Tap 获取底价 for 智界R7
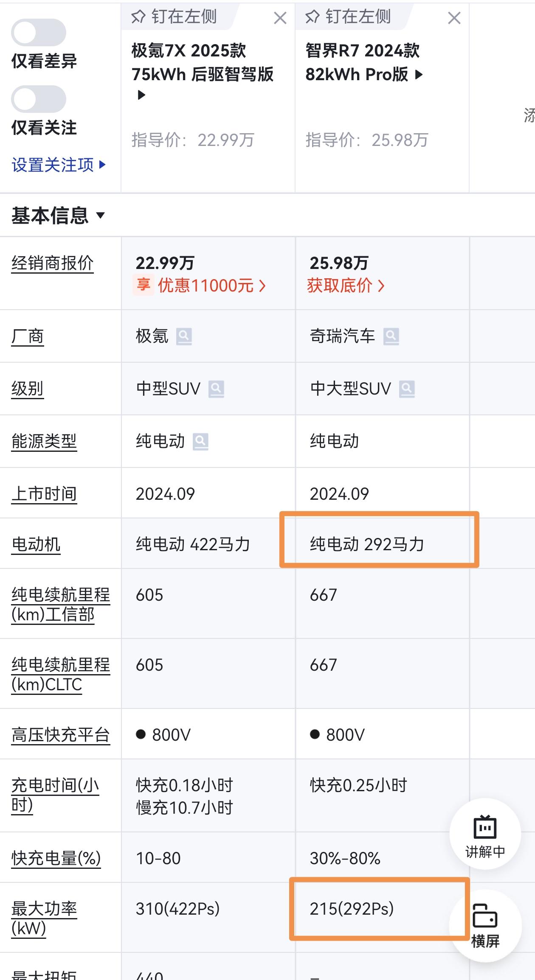 (346, 286)
